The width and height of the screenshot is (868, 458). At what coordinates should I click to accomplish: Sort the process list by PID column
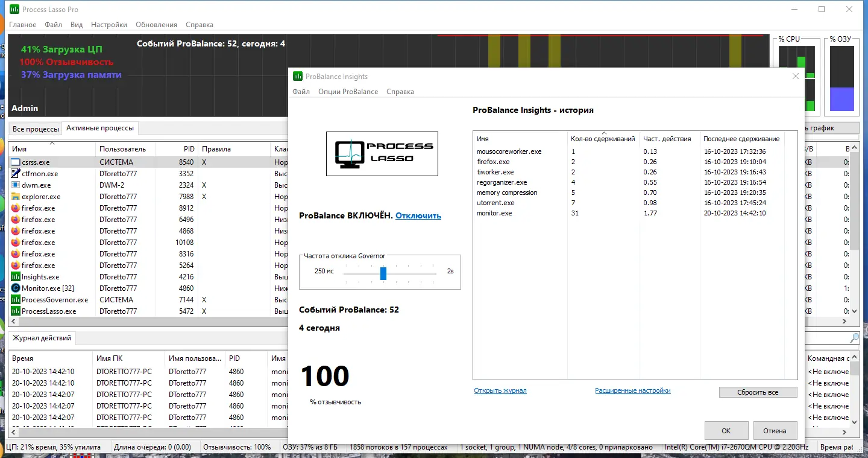[x=177, y=149]
